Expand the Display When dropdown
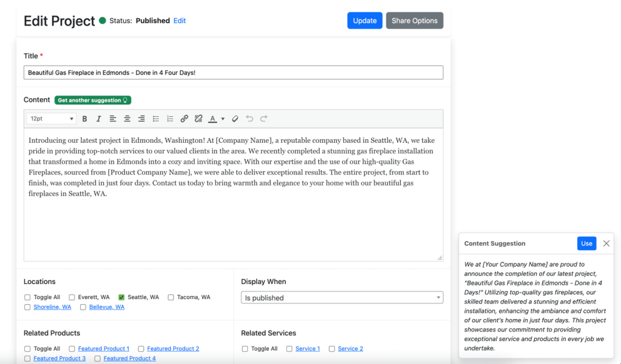Screen dimensions: 621x364 click(342, 297)
